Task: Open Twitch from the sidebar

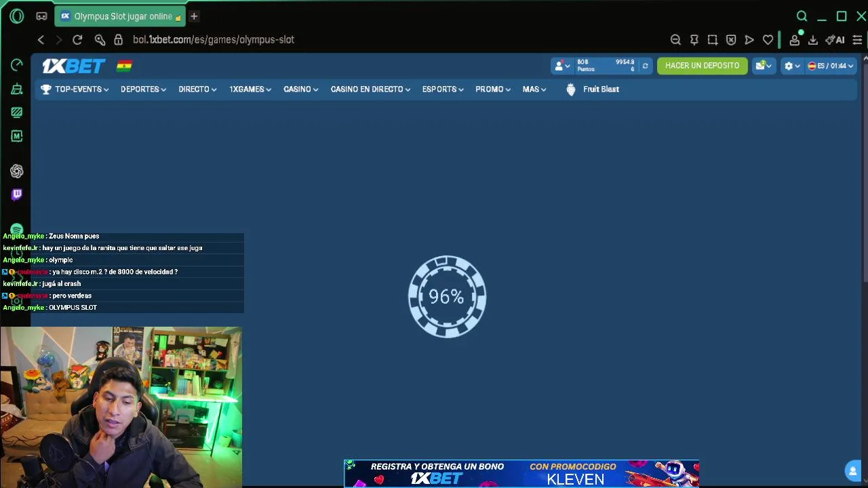Action: pos(17,195)
